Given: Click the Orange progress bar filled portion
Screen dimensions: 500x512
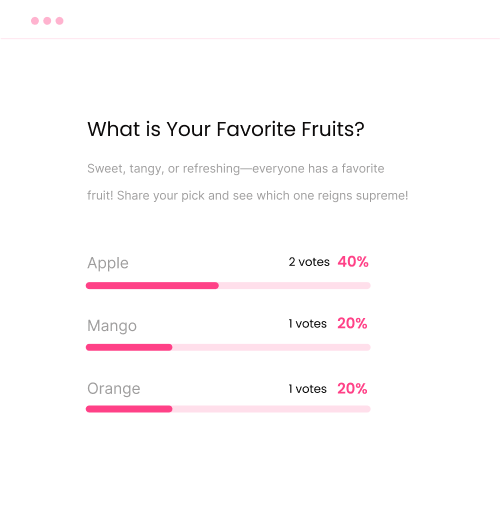Looking at the screenshot, I should coord(129,409).
